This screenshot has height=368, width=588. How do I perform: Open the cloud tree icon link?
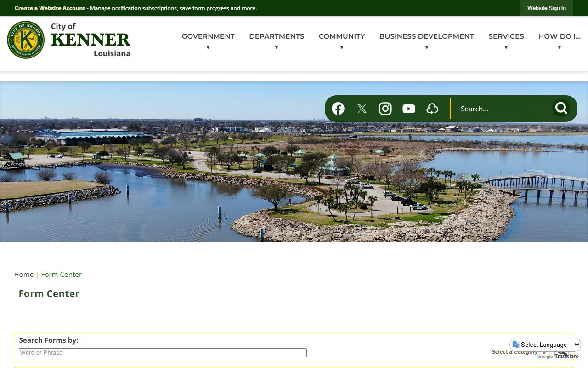(432, 109)
